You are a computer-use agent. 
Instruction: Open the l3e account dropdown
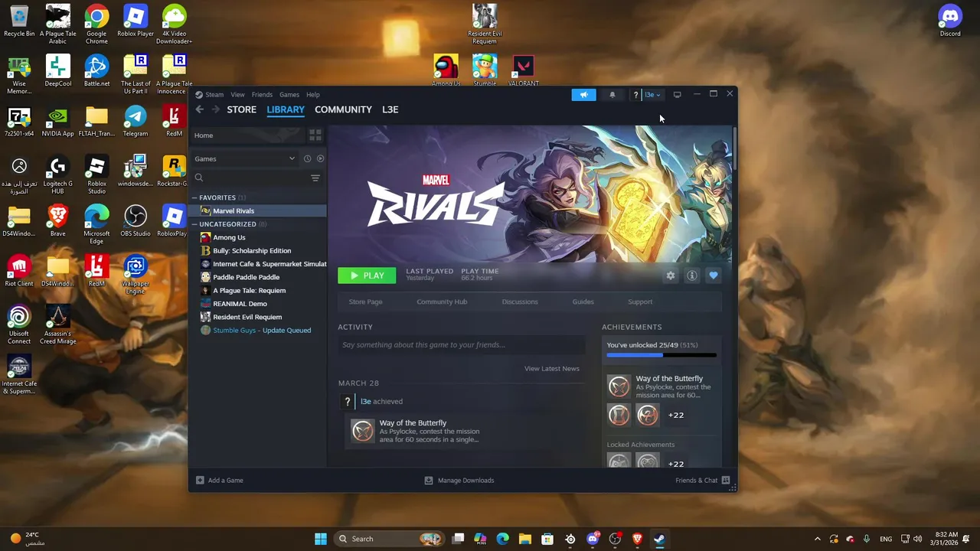(652, 95)
